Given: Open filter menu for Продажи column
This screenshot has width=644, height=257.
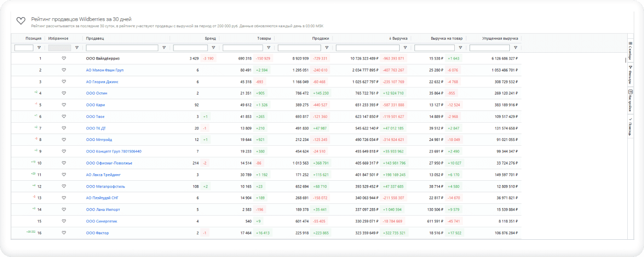Looking at the screenshot, I should point(327,48).
